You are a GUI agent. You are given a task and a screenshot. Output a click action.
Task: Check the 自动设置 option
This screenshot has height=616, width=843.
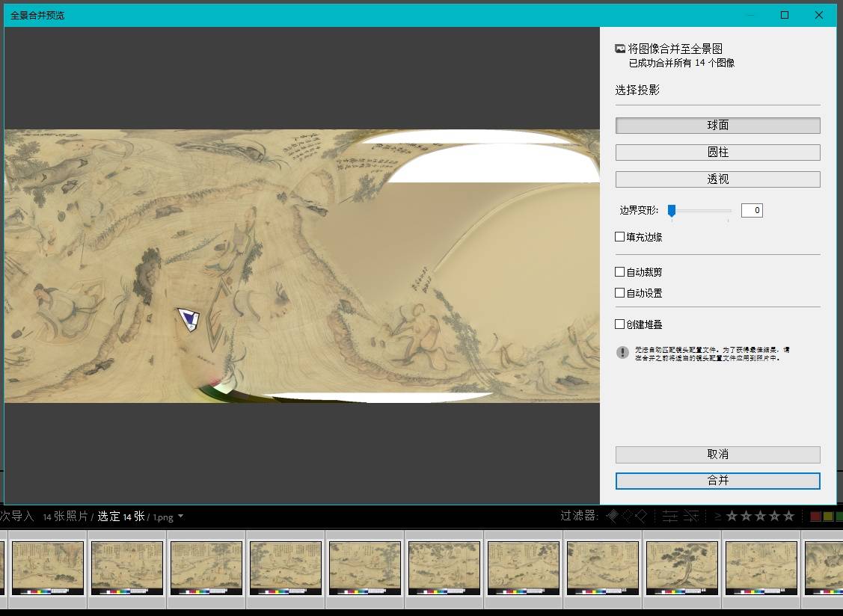pyautogui.click(x=619, y=293)
